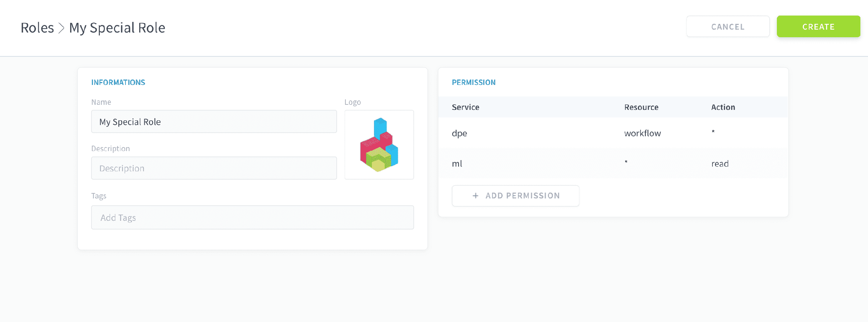Click the My Special Role breadcrumb title
868x322 pixels.
click(x=117, y=28)
